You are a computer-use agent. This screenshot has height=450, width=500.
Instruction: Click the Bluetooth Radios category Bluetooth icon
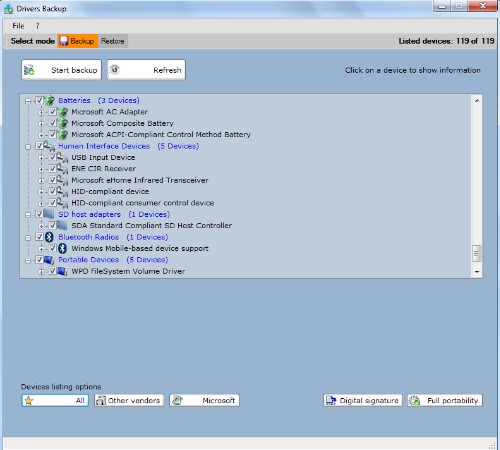click(x=49, y=237)
